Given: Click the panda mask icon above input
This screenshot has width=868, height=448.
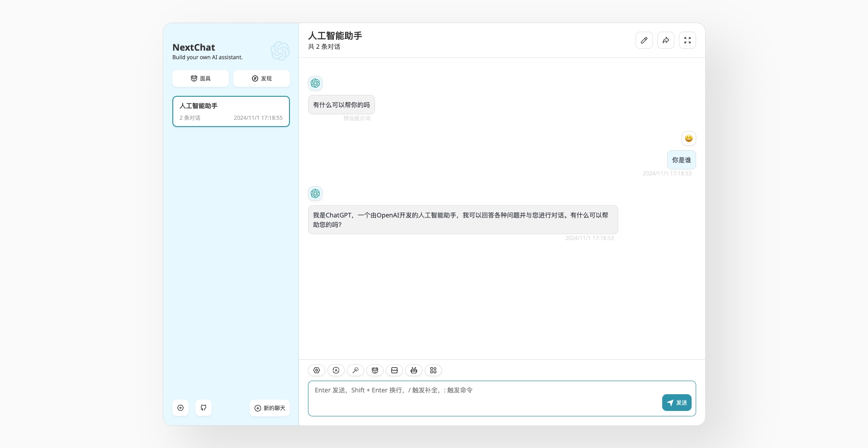Looking at the screenshot, I should (375, 370).
